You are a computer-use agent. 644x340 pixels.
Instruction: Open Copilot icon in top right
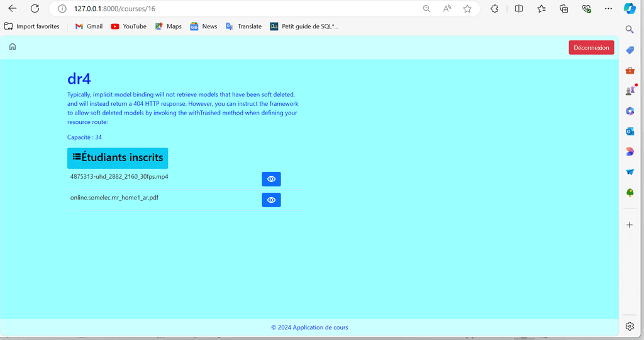[630, 9]
